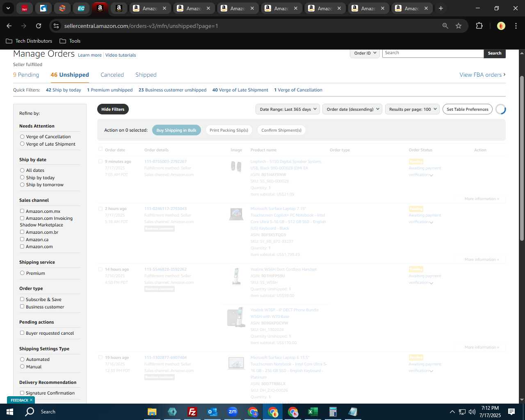Click the order search input field
The image size is (525, 420).
tap(433, 53)
